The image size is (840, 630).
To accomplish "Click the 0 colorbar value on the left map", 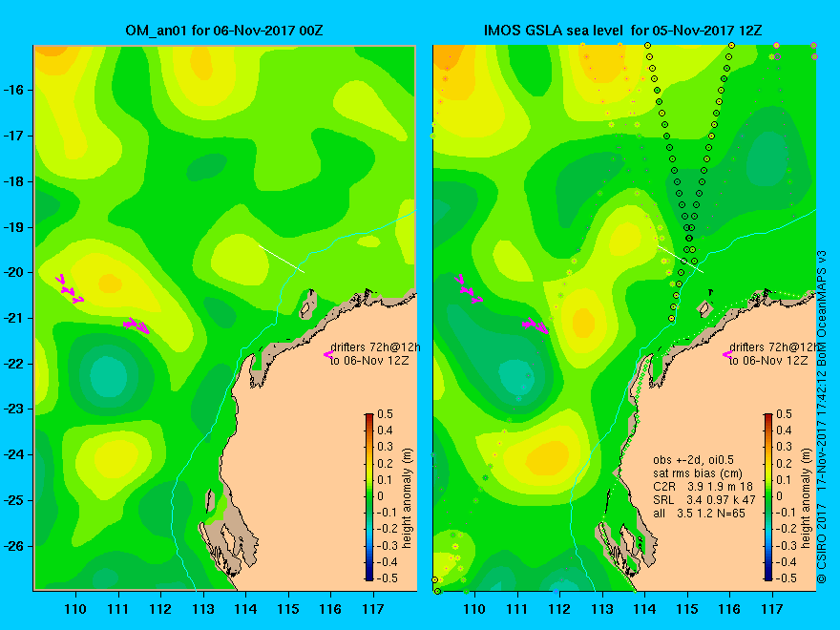I will [x=381, y=496].
